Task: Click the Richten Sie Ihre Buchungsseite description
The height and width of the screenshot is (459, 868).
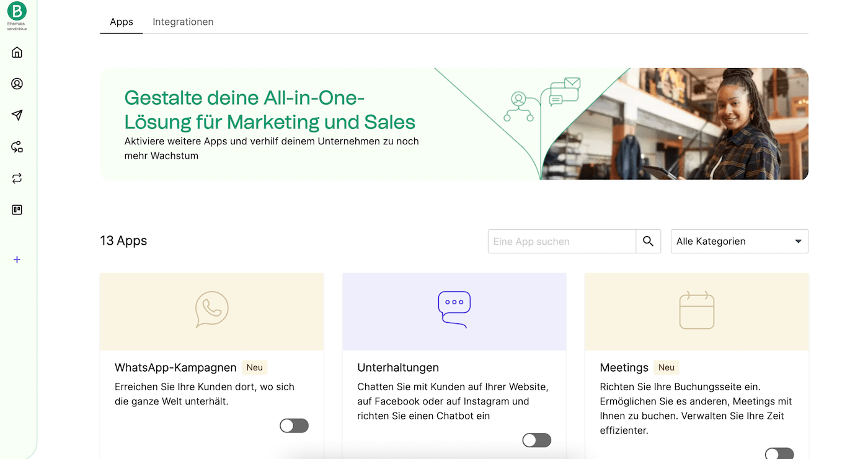Action: coord(696,408)
